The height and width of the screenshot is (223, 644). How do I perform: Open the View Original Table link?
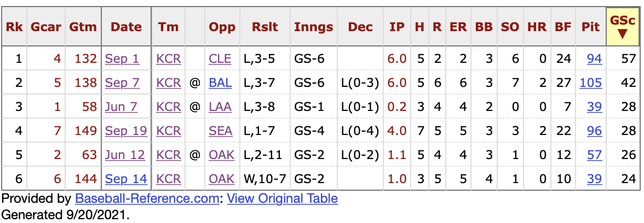pyautogui.click(x=282, y=198)
